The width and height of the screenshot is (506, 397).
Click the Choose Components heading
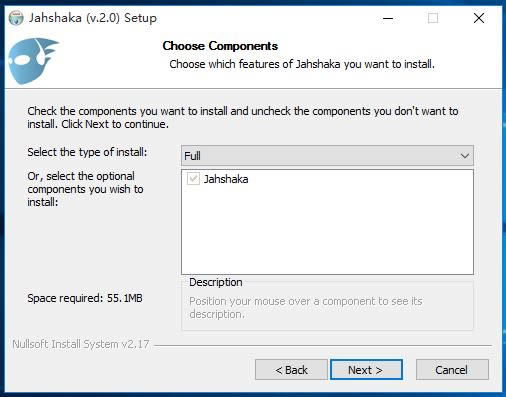[220, 46]
